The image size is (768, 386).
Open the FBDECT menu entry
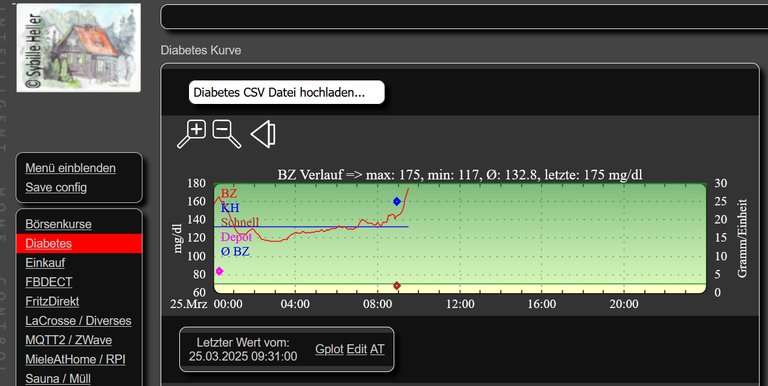pos(48,282)
